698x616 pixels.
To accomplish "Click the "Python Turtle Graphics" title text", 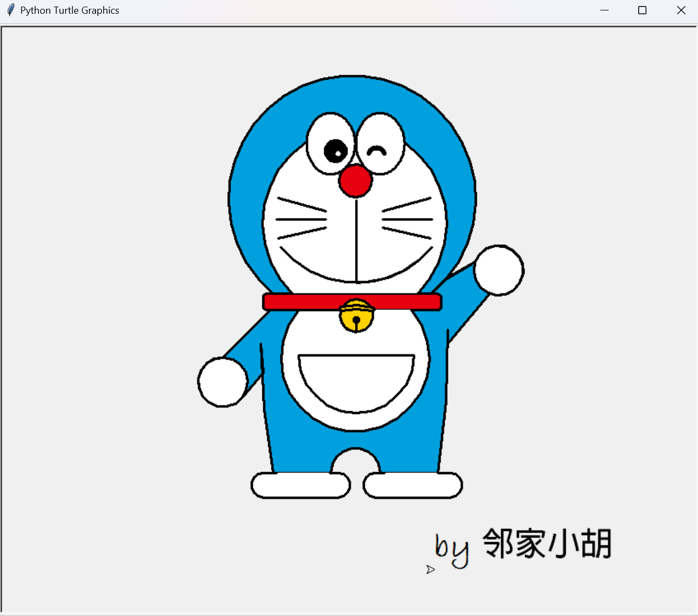I will [x=70, y=10].
